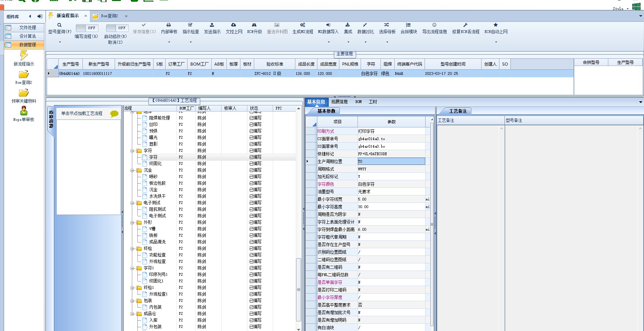644x331 pixels.
Task: Open dropdown arrow under 型号查询(F)
Action: click(x=60, y=42)
